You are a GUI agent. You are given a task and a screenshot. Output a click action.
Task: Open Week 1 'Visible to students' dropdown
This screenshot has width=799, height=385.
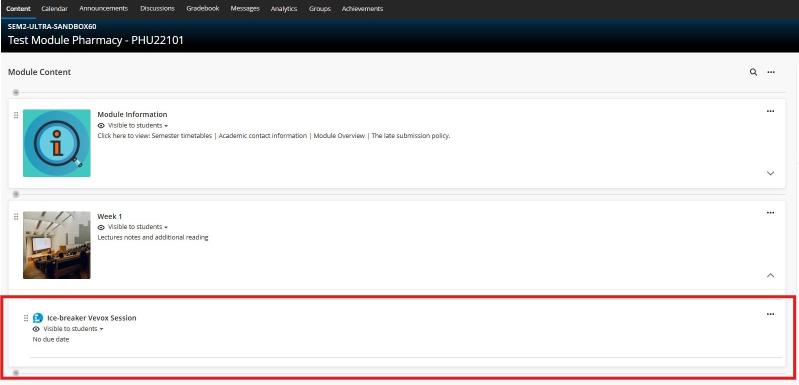(138, 227)
